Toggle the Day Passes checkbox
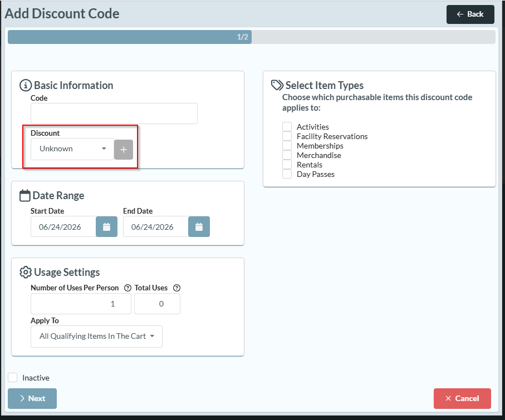Image resolution: width=505 pixels, height=420 pixels. (x=287, y=174)
